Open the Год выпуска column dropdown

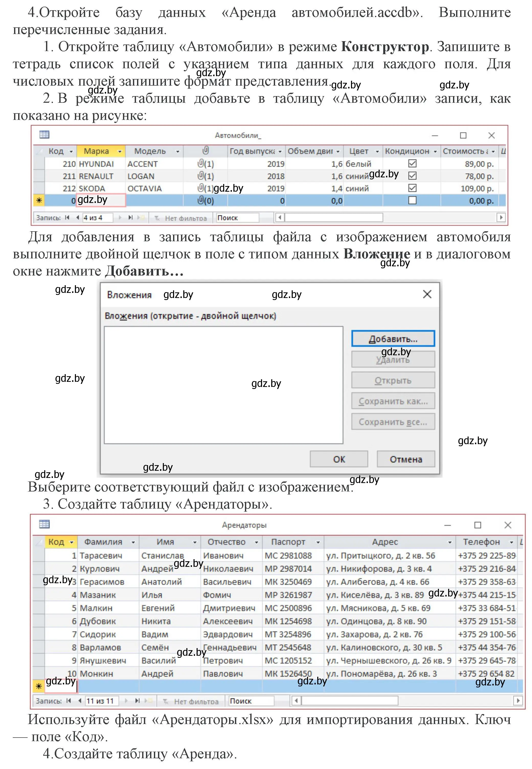280,152
